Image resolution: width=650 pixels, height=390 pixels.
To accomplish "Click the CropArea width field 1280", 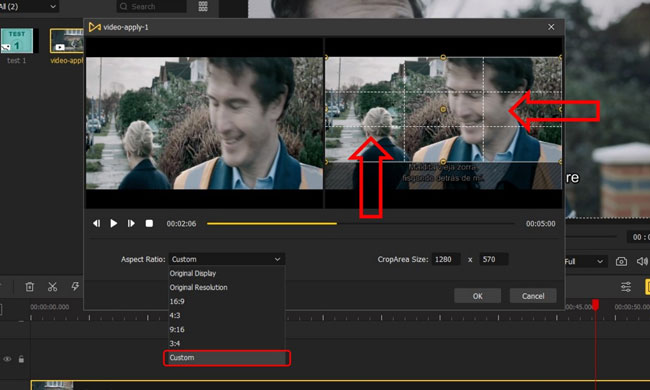I will (x=446, y=259).
